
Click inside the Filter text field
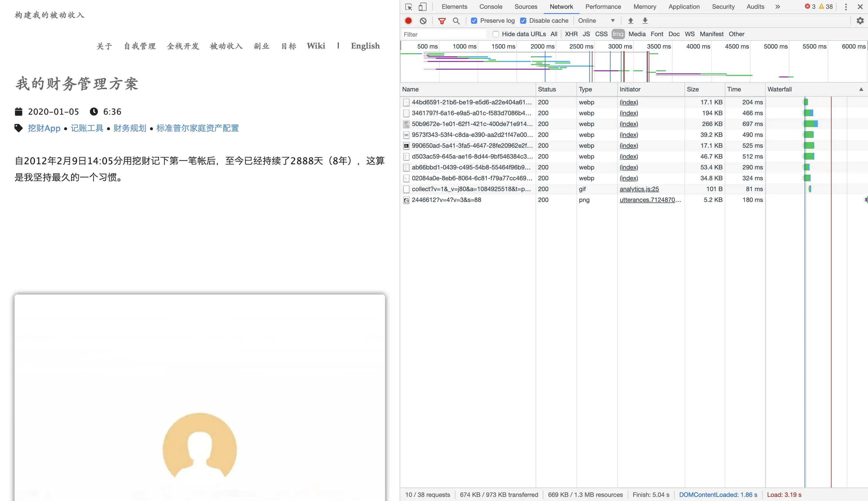tap(444, 34)
